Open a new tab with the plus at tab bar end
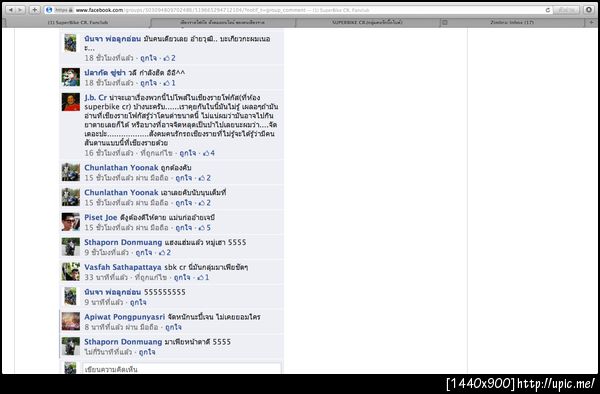This screenshot has height=394, width=600. [x=592, y=23]
